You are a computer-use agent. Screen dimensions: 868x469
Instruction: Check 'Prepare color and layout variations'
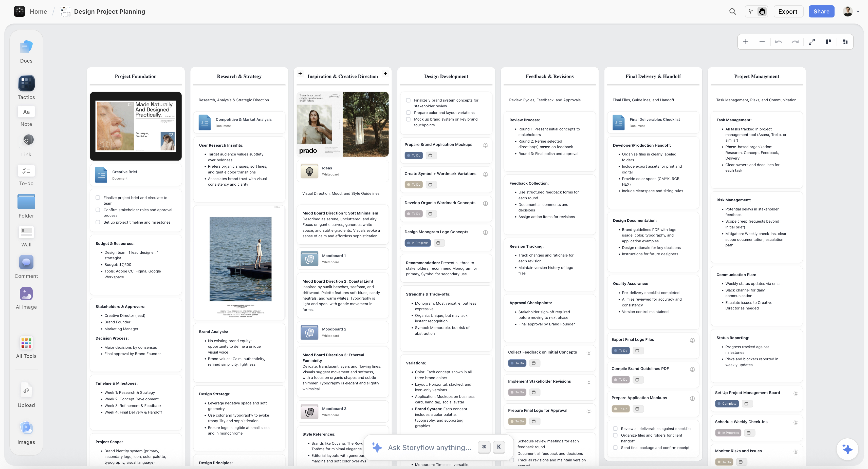coord(408,113)
